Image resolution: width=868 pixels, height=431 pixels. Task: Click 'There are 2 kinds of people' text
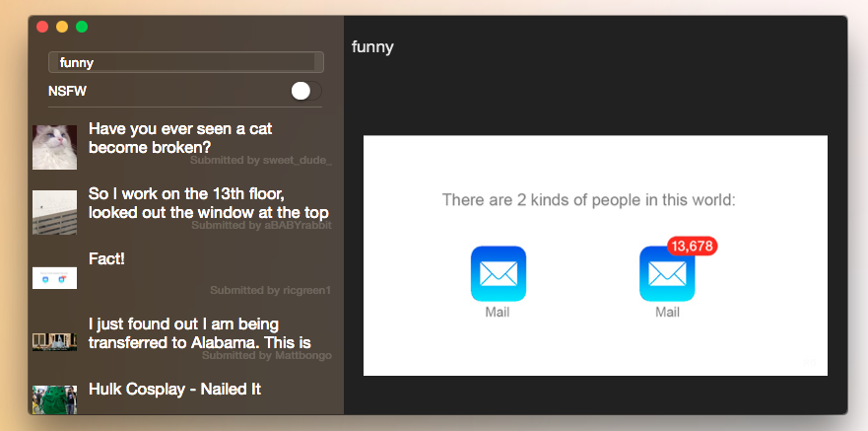589,200
